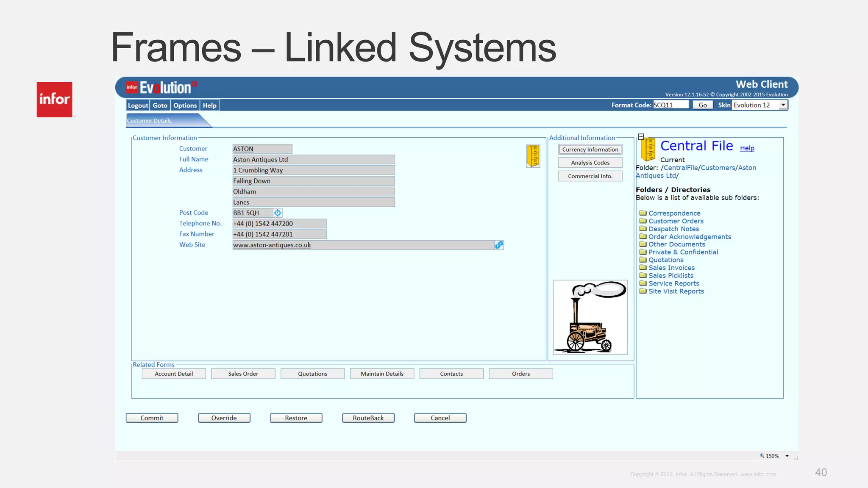This screenshot has width=868, height=488.
Task: Open the Options menu
Action: (x=185, y=105)
